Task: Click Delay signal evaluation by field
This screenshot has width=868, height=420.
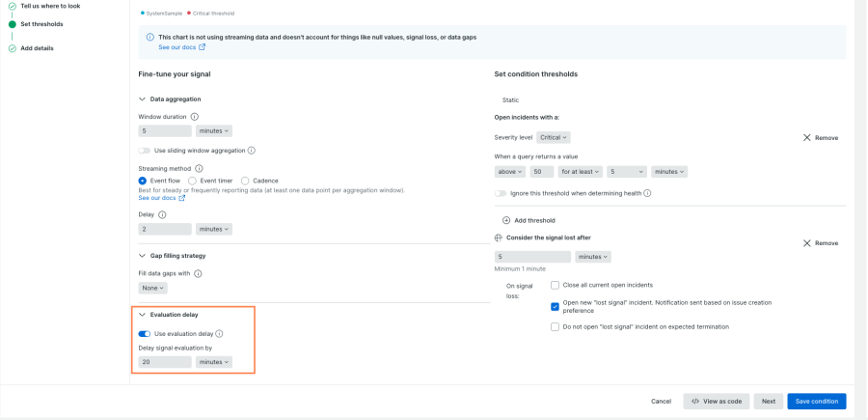Action: 165,362
